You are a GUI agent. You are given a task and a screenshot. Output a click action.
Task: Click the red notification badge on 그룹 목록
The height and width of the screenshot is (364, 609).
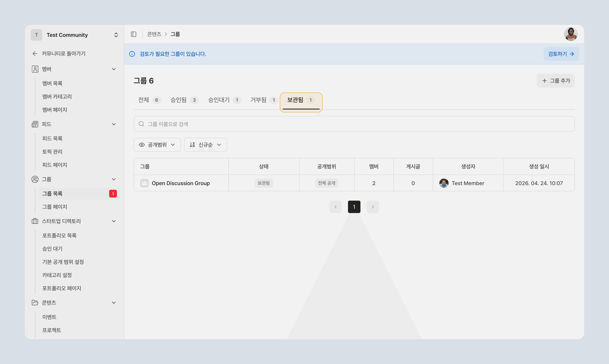(x=113, y=194)
